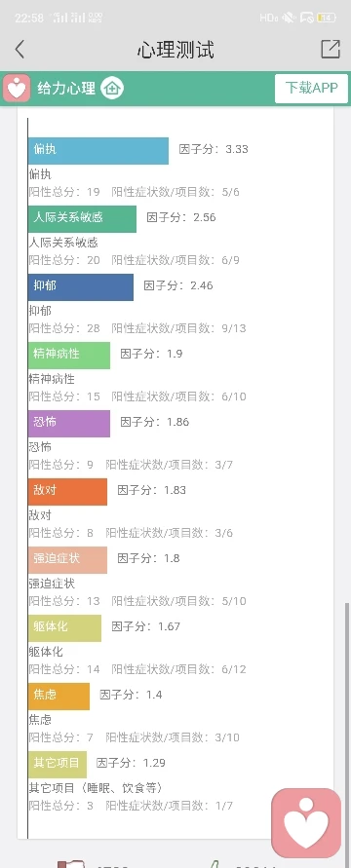Select the purple 恐怖 bar
This screenshot has width=351, height=868.
(x=69, y=424)
